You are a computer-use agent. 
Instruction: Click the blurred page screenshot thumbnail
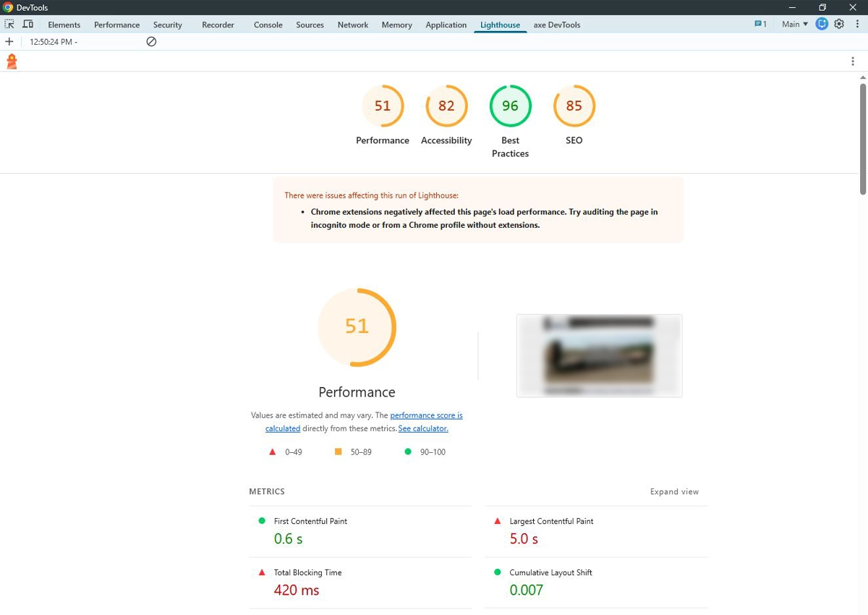click(x=600, y=355)
